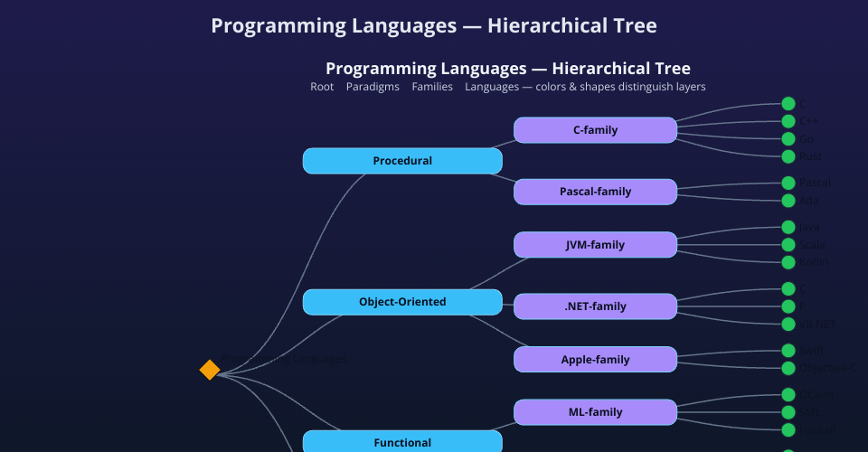Click the Swift language node
Screen dimensions: 868x452
tap(788, 351)
